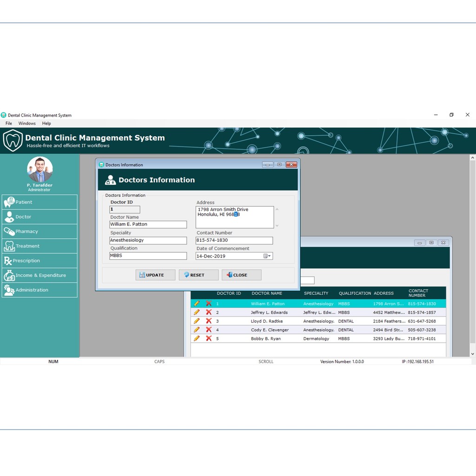Viewport: 476px width, 476px height.
Task: Click the app icon in the main title bar
Action: tap(4, 115)
